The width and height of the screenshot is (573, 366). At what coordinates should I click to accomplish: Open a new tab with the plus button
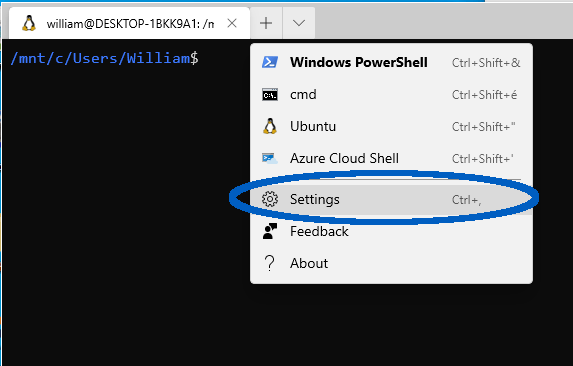tap(266, 23)
